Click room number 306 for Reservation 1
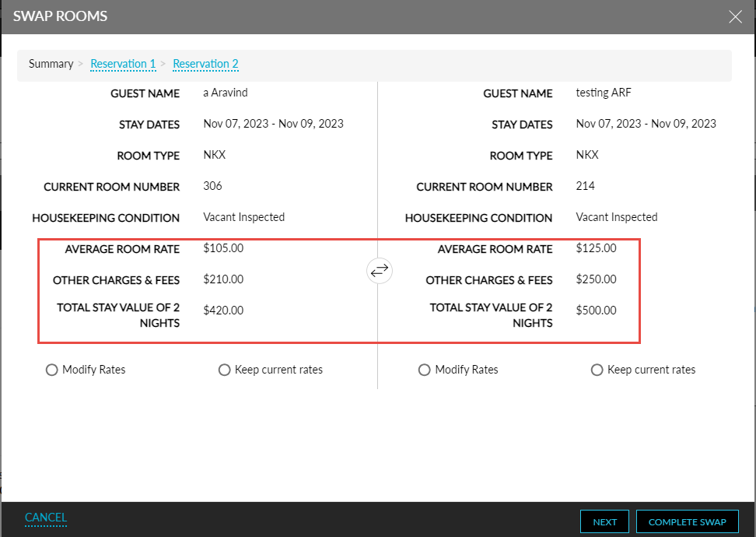This screenshot has height=537, width=756. click(x=212, y=186)
